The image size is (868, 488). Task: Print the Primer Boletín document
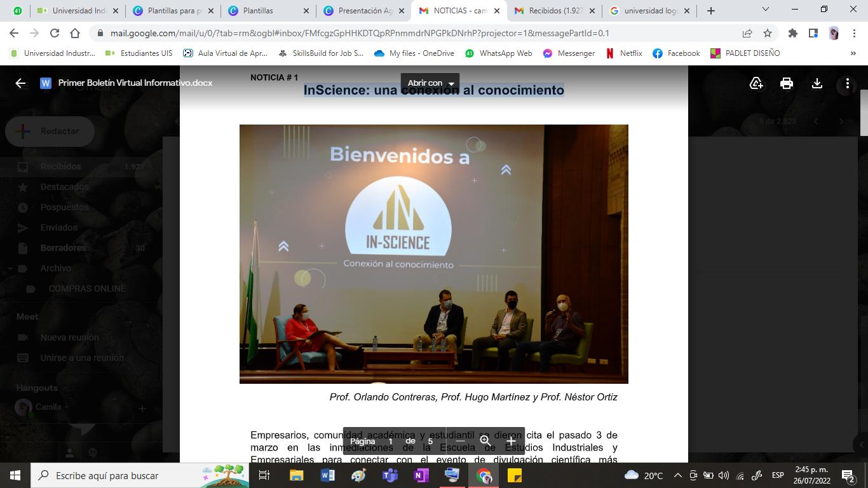coord(787,83)
